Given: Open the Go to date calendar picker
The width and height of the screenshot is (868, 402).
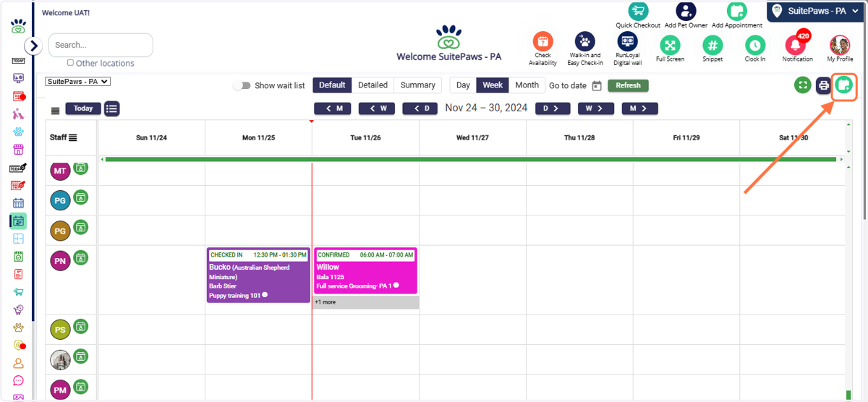Looking at the screenshot, I should tap(597, 85).
